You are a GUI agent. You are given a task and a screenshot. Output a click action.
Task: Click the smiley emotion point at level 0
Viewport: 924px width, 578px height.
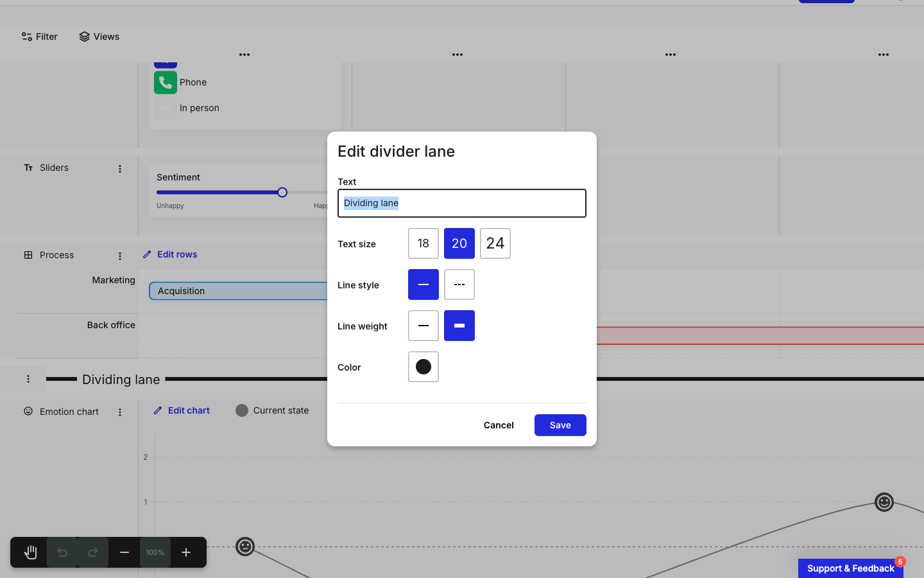point(245,547)
